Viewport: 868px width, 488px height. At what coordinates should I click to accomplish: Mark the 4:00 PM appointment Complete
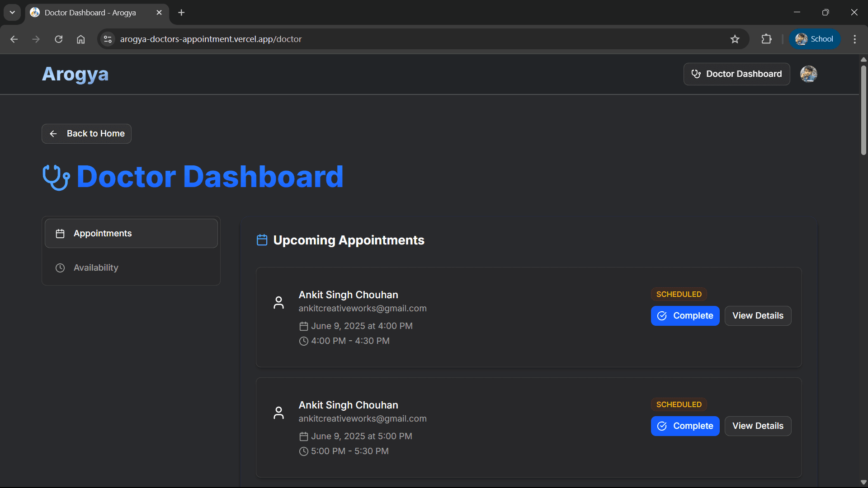[685, 316]
